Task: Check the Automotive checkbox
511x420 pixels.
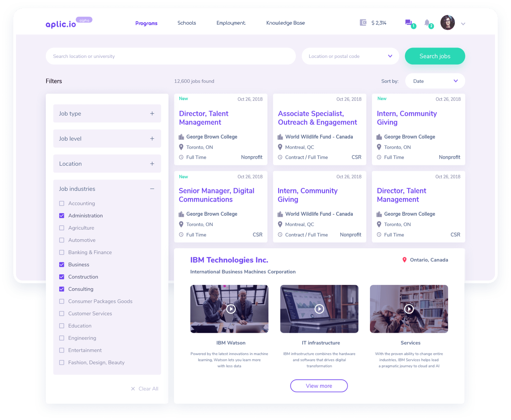Action: (x=62, y=240)
